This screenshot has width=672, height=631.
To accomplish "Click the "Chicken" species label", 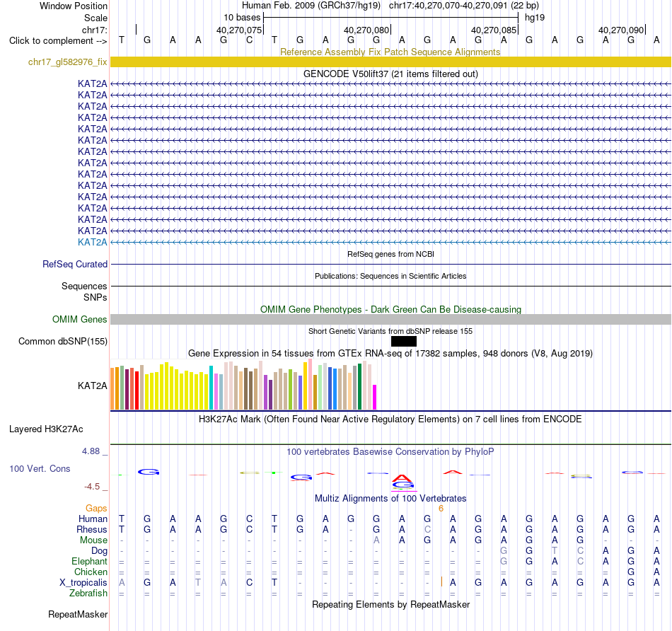I will (91, 572).
